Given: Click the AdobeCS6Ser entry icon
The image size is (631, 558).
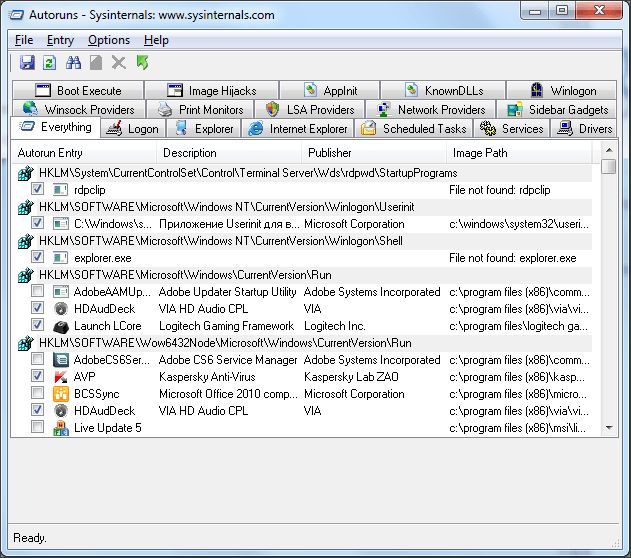Looking at the screenshot, I should pos(61,360).
